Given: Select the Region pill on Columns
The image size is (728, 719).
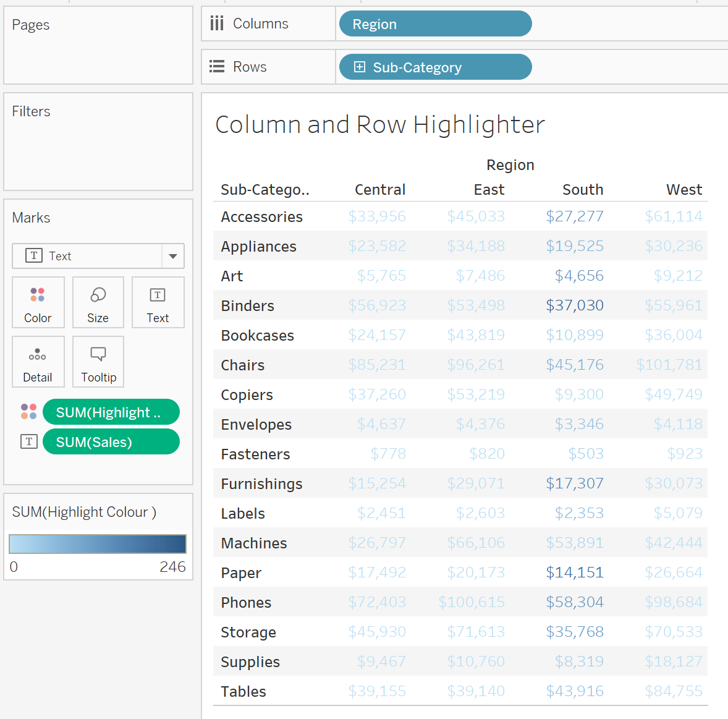Looking at the screenshot, I should click(x=435, y=24).
